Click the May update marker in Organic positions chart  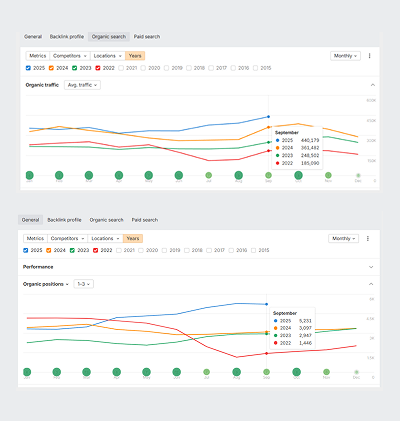(x=146, y=372)
